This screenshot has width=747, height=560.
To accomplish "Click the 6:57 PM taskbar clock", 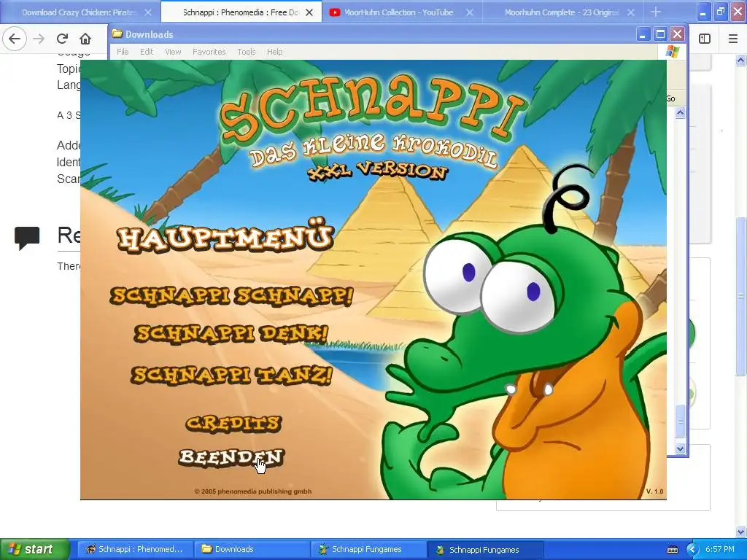I will [x=720, y=549].
